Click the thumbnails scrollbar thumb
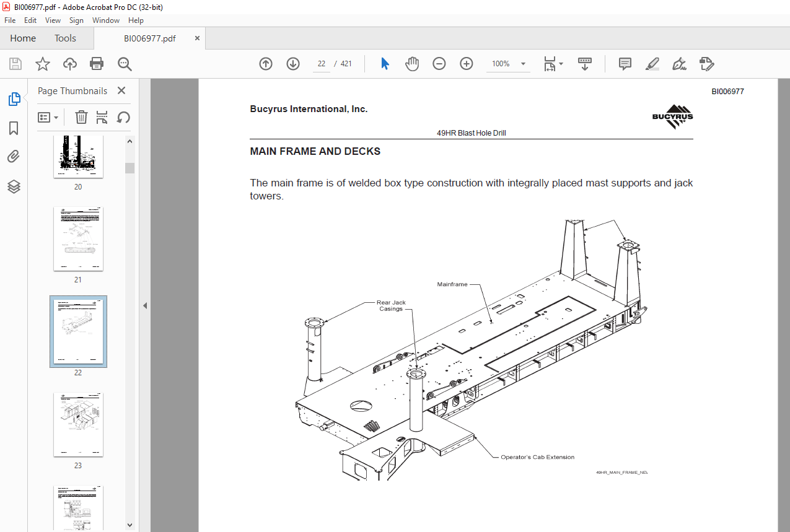This screenshot has width=790, height=532. (130, 168)
